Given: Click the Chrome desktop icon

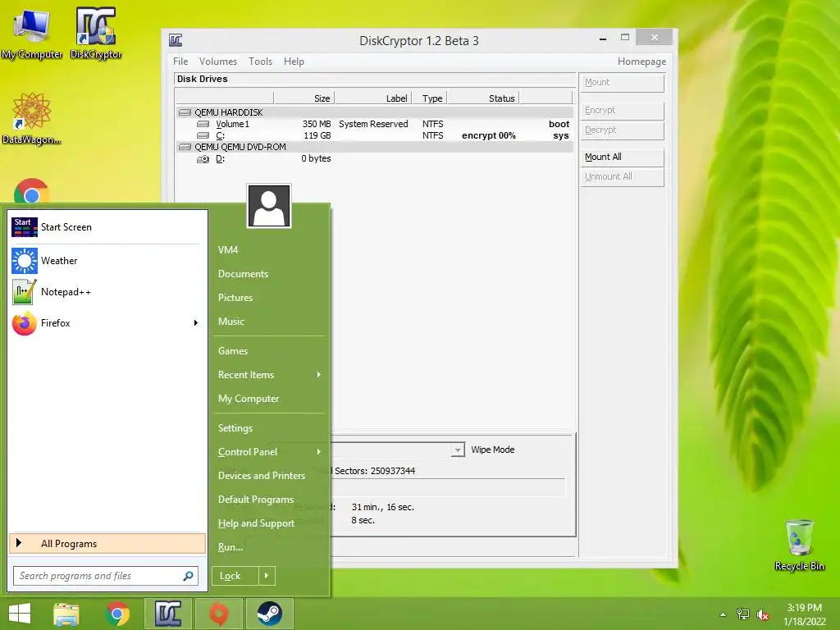Looking at the screenshot, I should (31, 190).
